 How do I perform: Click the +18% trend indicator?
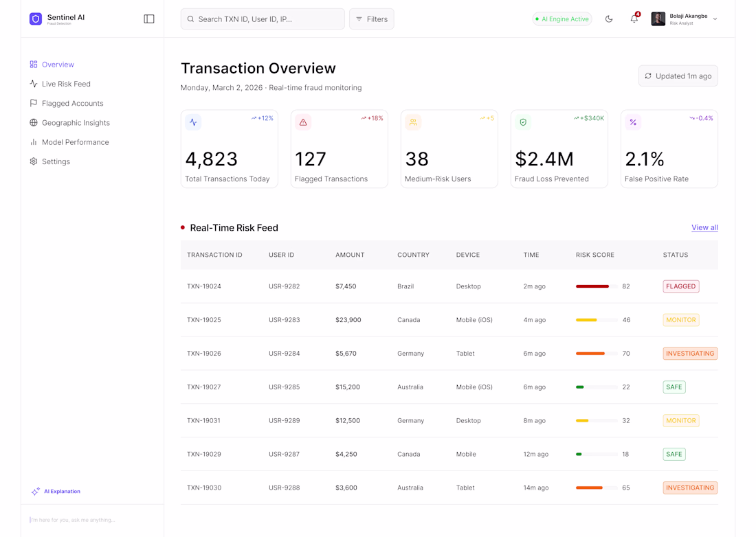click(373, 118)
